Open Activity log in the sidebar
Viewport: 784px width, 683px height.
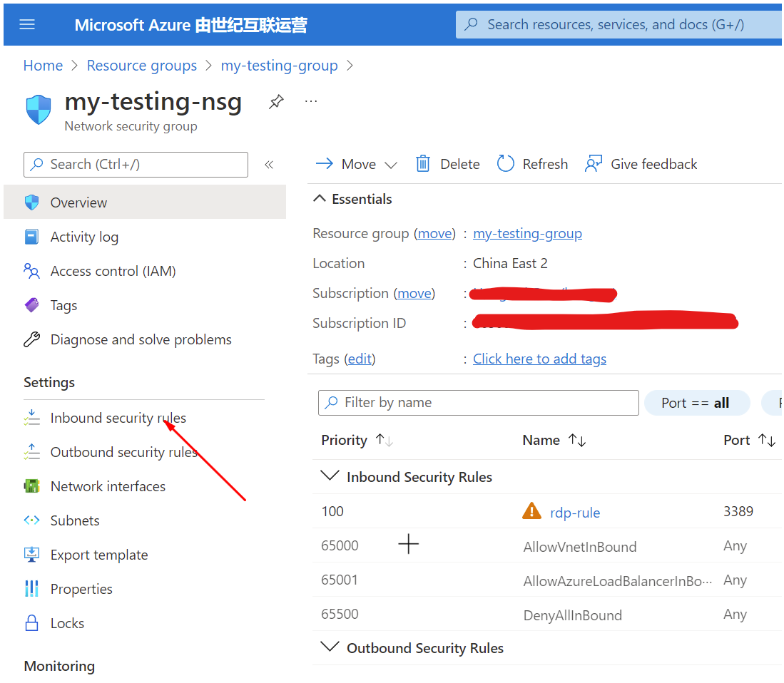84,237
